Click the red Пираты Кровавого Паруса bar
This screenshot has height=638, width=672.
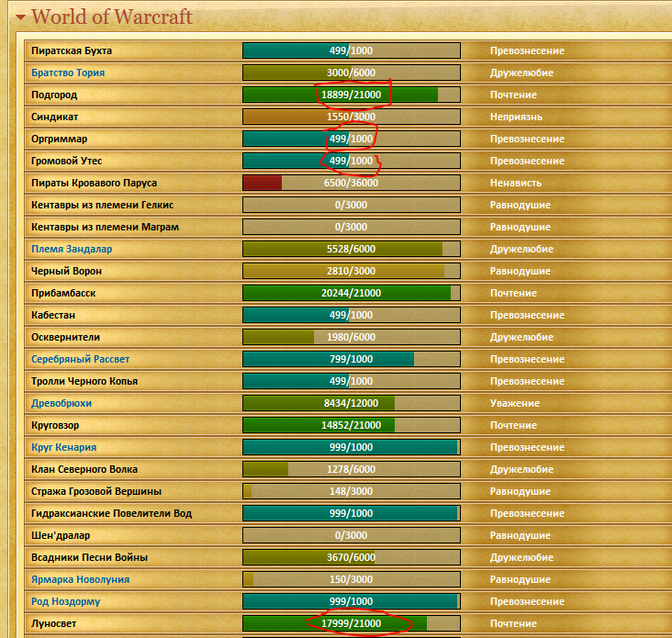coord(351,183)
